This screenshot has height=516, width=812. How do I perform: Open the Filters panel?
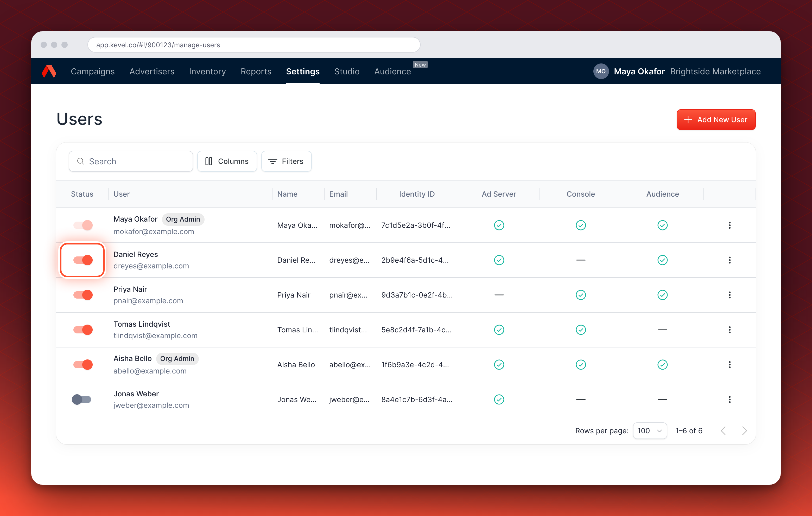(x=286, y=161)
